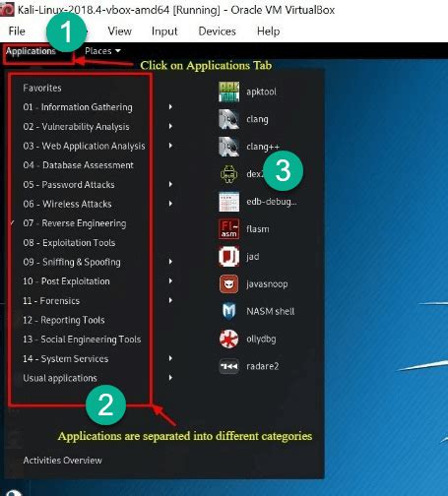This screenshot has width=448, height=496.
Task: Expand the Sniffing & Spoofing submenu arrow
Action: point(170,262)
